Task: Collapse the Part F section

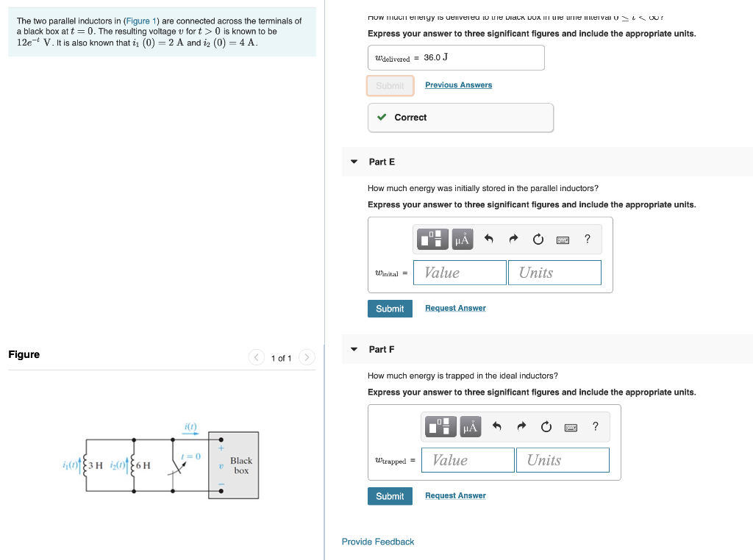Action: click(x=354, y=349)
